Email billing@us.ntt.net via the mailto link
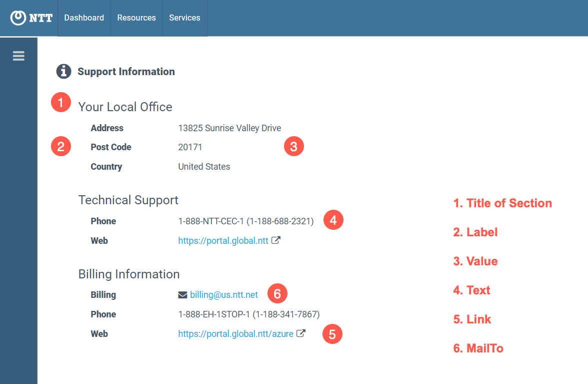 coord(224,295)
